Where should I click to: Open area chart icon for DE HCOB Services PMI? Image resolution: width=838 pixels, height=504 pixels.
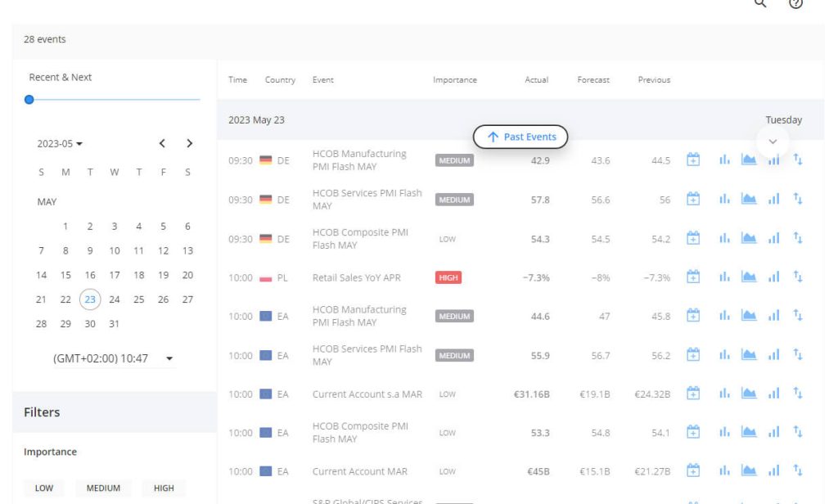749,200
